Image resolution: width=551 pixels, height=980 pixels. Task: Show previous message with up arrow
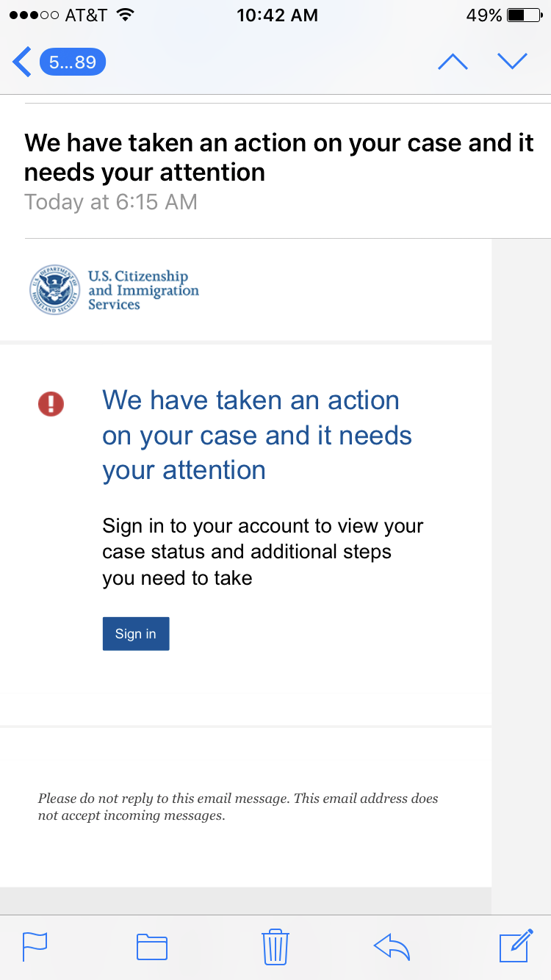[x=453, y=62]
